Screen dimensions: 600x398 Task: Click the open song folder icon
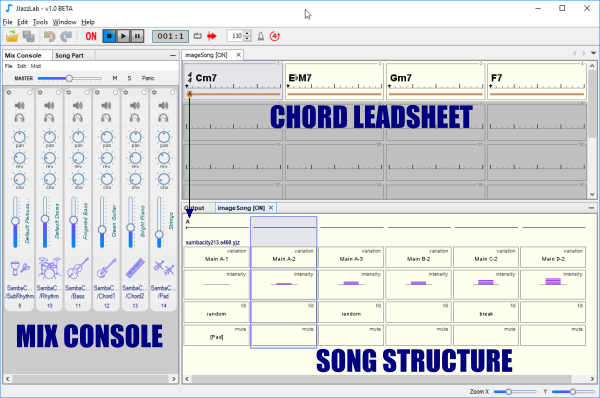coord(12,36)
